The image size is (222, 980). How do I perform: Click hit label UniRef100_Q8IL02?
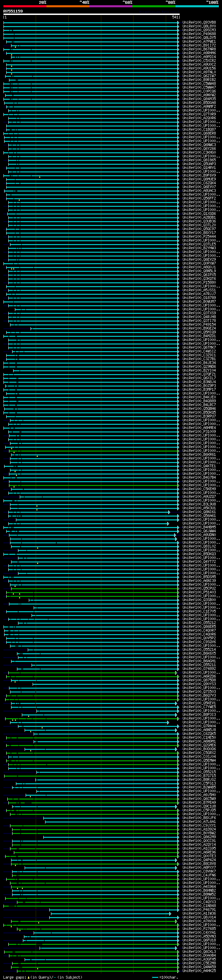(199, 546)
